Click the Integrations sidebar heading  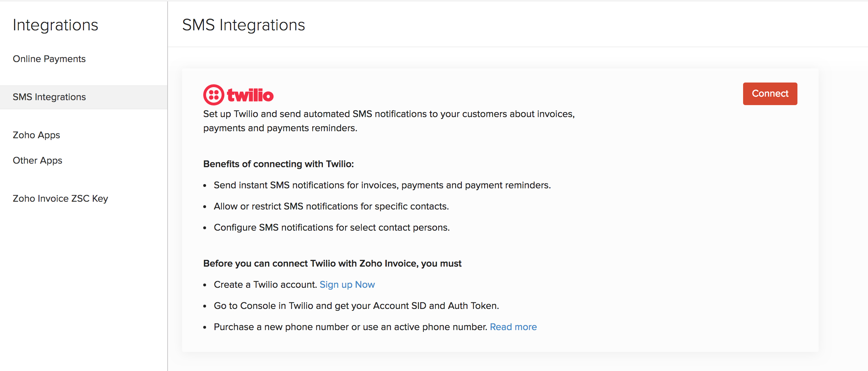point(55,25)
